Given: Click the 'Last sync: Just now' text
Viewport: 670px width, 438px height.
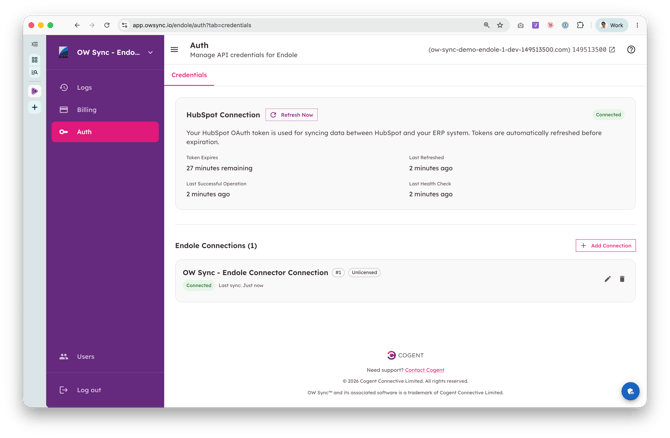Looking at the screenshot, I should pyautogui.click(x=241, y=285).
